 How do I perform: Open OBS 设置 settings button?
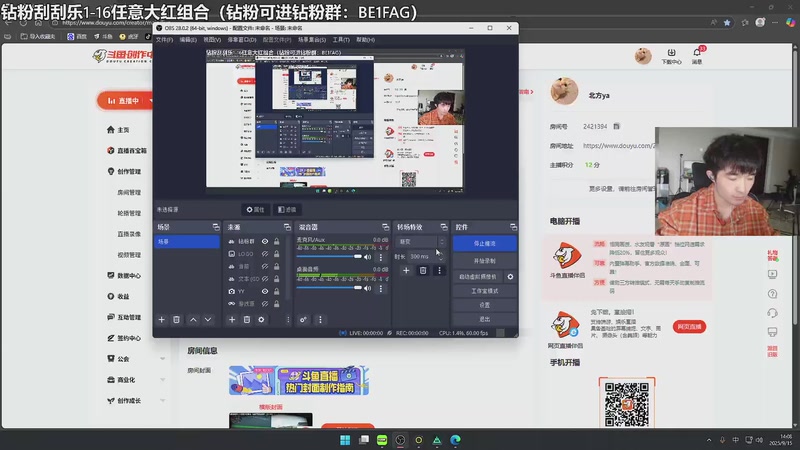485,305
